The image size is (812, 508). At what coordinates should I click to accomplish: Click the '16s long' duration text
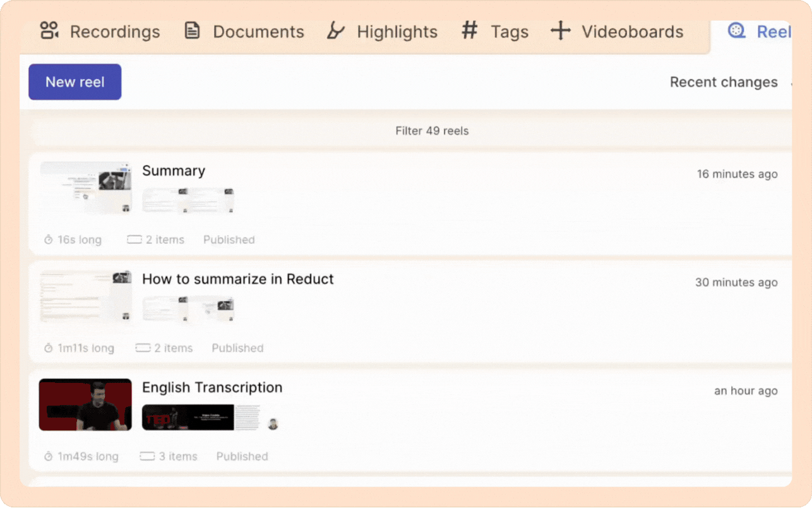coord(80,240)
